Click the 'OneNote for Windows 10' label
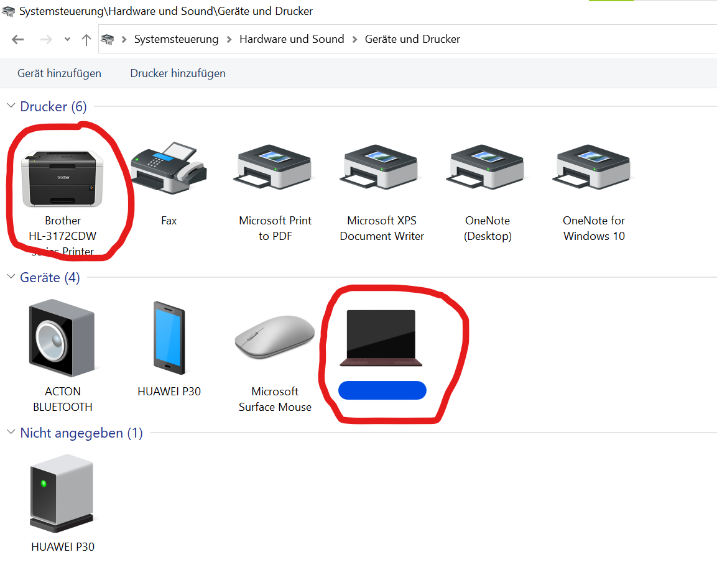Image resolution: width=717 pixels, height=588 pixels. (x=593, y=228)
